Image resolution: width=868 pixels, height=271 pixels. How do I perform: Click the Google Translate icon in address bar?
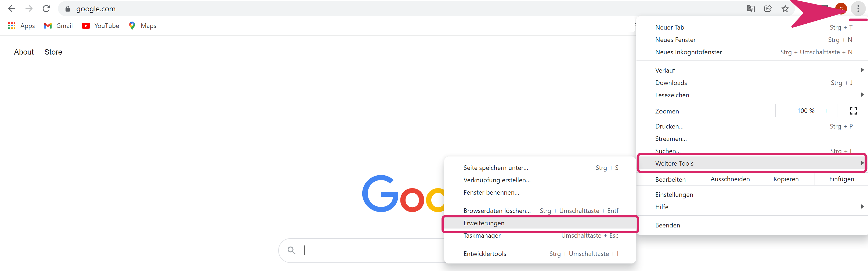tap(750, 9)
